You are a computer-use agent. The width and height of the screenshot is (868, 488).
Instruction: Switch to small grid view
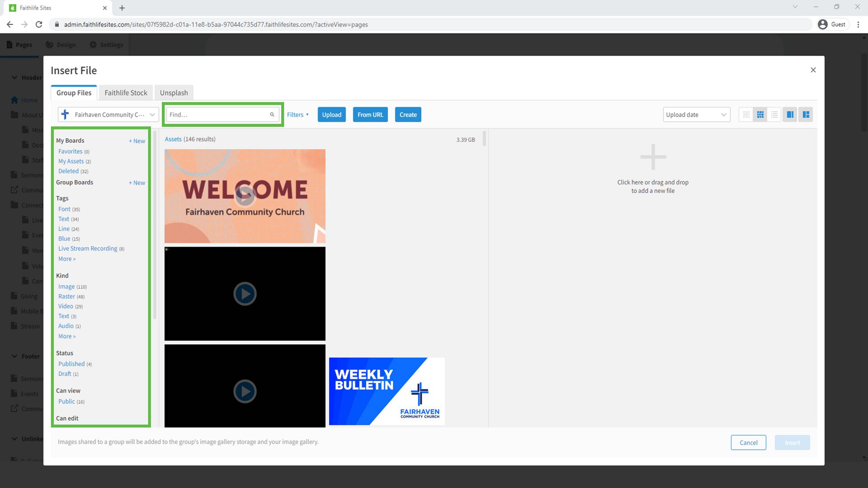tap(746, 115)
